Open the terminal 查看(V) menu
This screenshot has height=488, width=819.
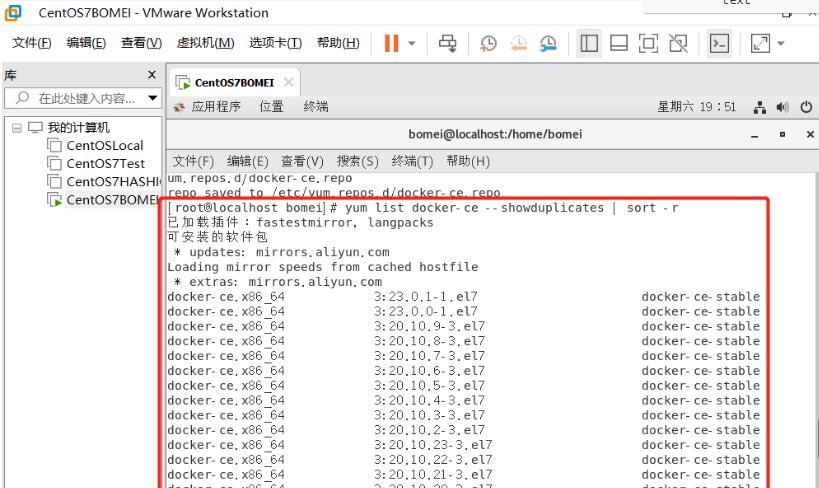(x=302, y=161)
